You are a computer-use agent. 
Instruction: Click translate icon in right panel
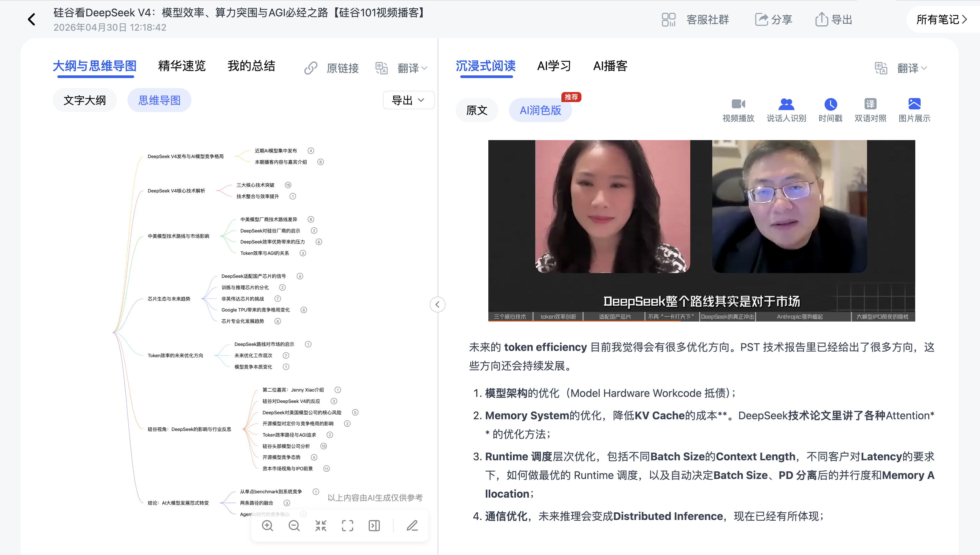click(x=881, y=68)
